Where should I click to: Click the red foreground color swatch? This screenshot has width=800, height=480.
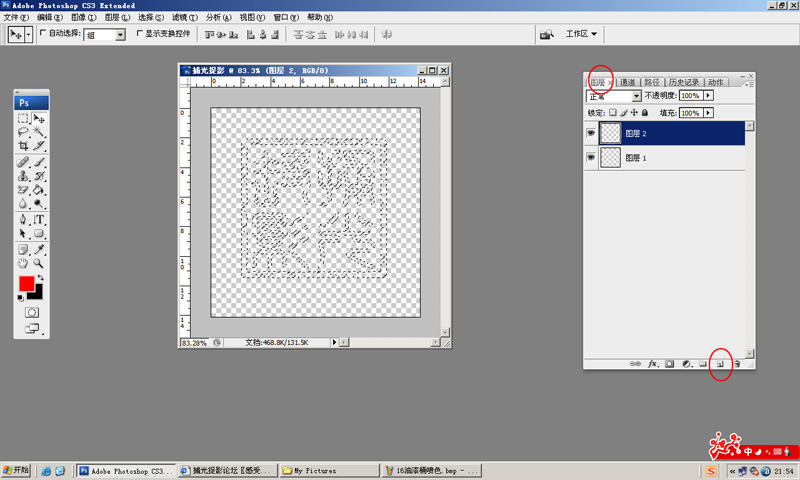pyautogui.click(x=26, y=285)
